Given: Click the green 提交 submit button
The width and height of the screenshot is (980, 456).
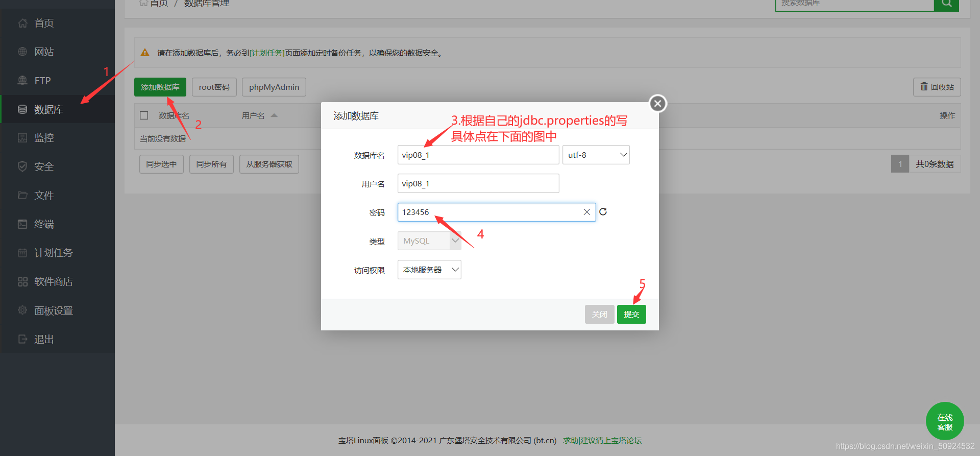Looking at the screenshot, I should pos(631,314).
